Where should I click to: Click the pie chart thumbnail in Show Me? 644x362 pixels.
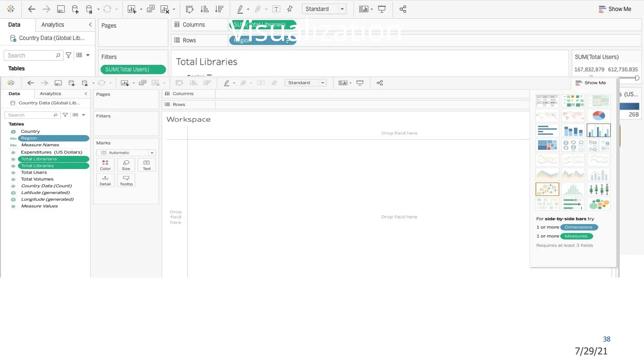pos(598,116)
